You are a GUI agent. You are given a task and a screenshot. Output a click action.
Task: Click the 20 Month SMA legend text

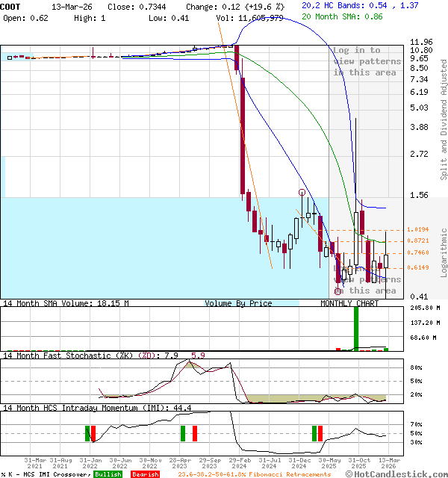[x=342, y=16]
